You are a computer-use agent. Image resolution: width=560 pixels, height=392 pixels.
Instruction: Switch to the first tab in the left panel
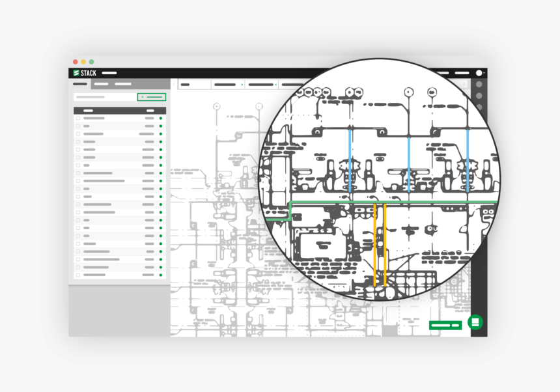80,84
